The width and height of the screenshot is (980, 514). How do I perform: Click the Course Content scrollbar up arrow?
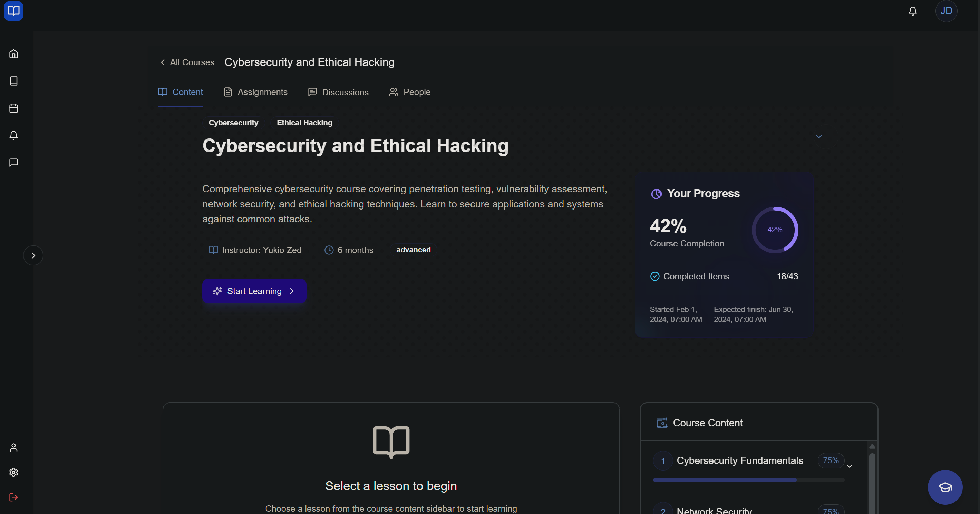point(872,446)
